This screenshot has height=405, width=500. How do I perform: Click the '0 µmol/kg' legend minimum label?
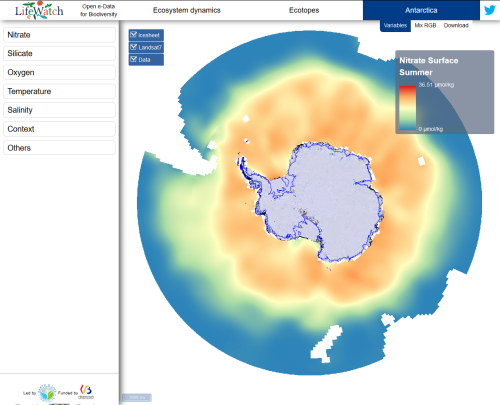click(x=431, y=129)
